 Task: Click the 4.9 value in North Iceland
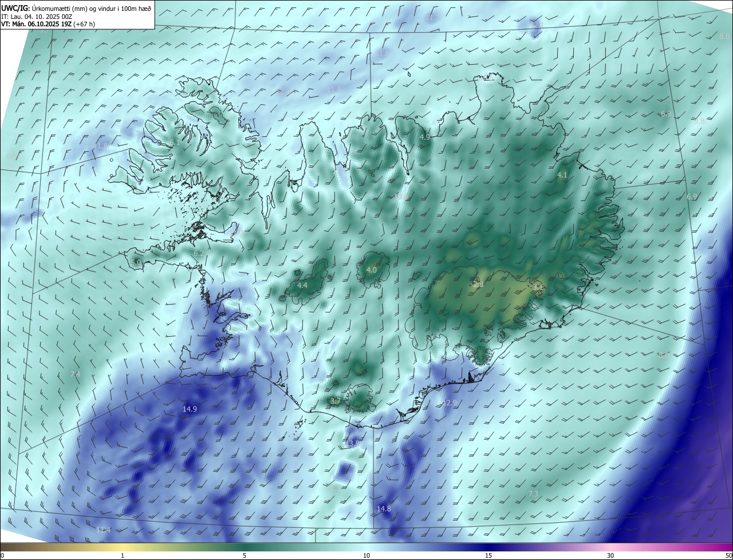[x=424, y=137]
